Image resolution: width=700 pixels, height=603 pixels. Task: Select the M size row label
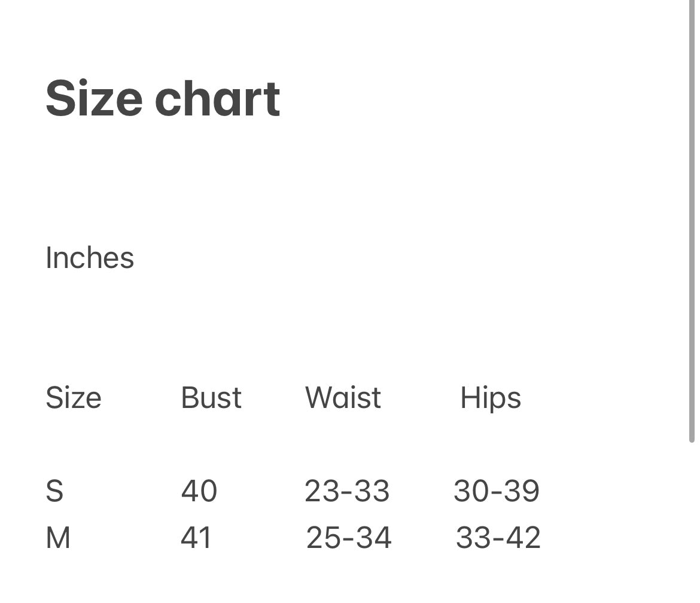58,537
